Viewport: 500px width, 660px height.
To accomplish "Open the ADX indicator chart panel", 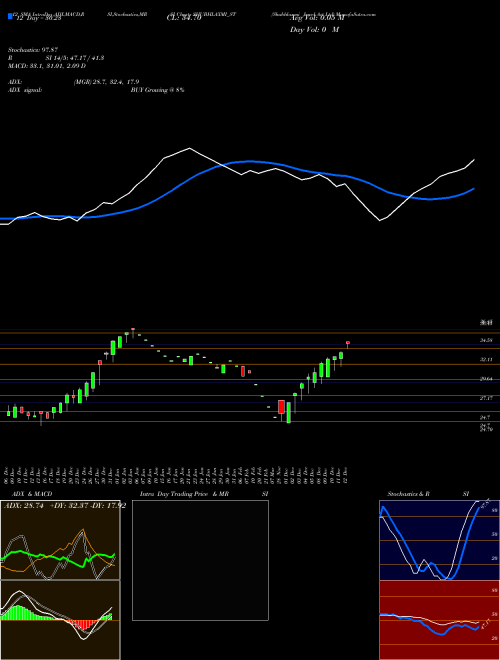I will point(60,540).
